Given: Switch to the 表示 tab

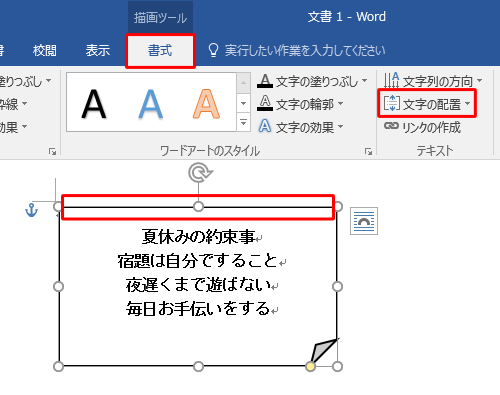Looking at the screenshot, I should [x=98, y=51].
